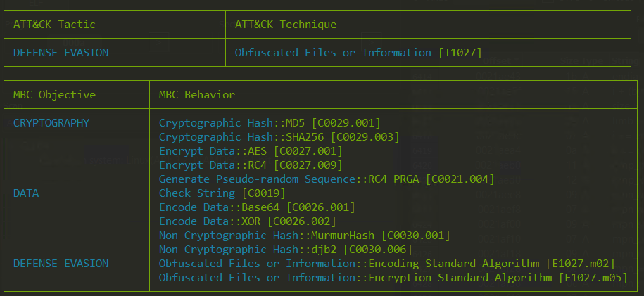Click Check String [C0019]
This screenshot has height=296, width=644.
pyautogui.click(x=222, y=193)
